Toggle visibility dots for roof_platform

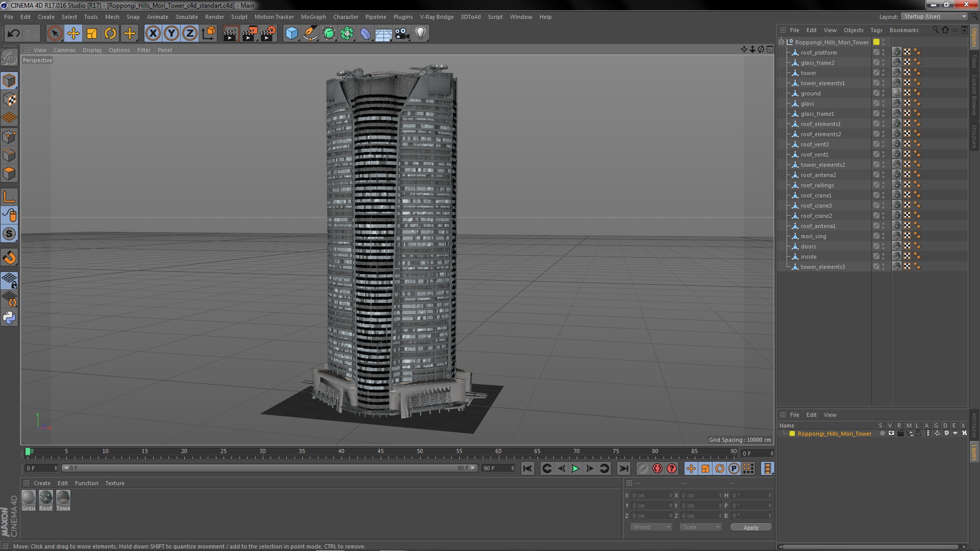[884, 52]
